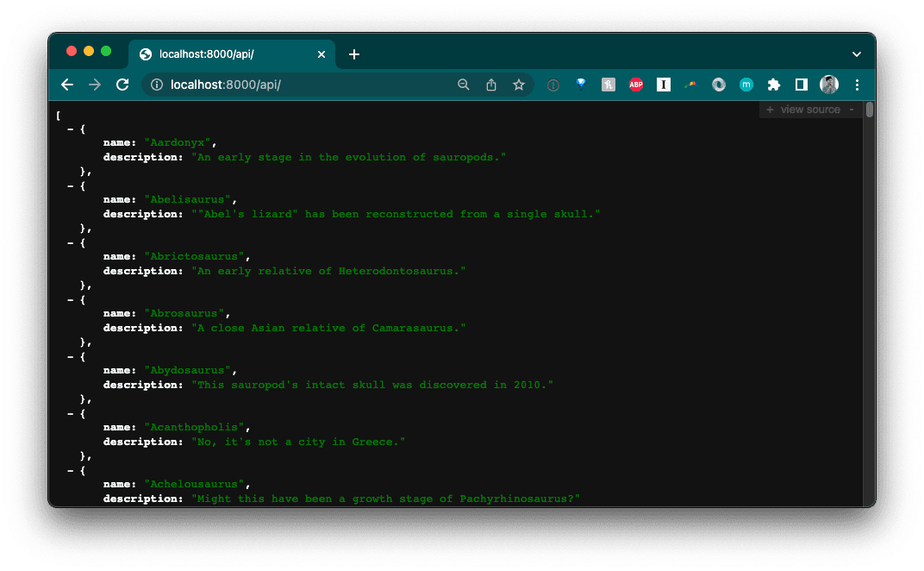Open the colorful arc extension icon
The image size is (924, 571).
[690, 85]
